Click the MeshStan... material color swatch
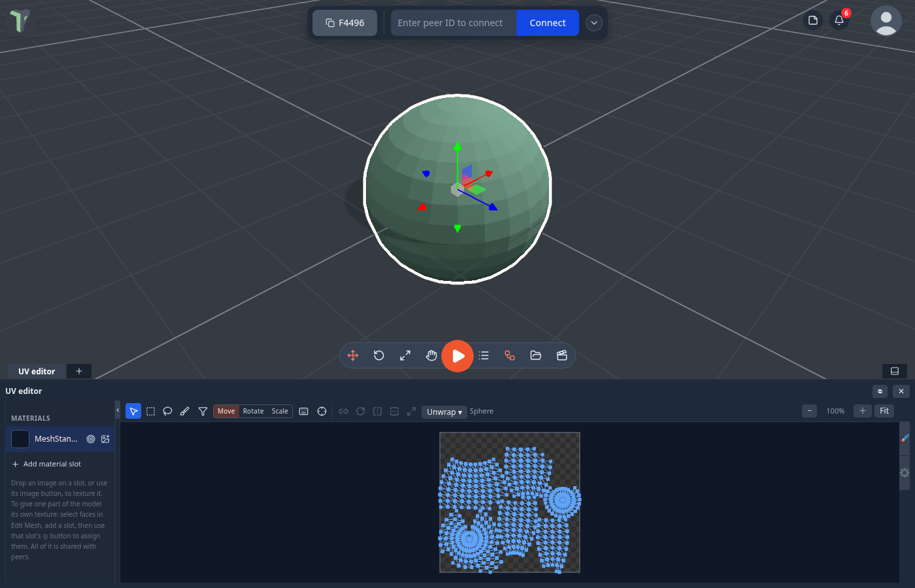The height and width of the screenshot is (588, 915). pyautogui.click(x=20, y=439)
